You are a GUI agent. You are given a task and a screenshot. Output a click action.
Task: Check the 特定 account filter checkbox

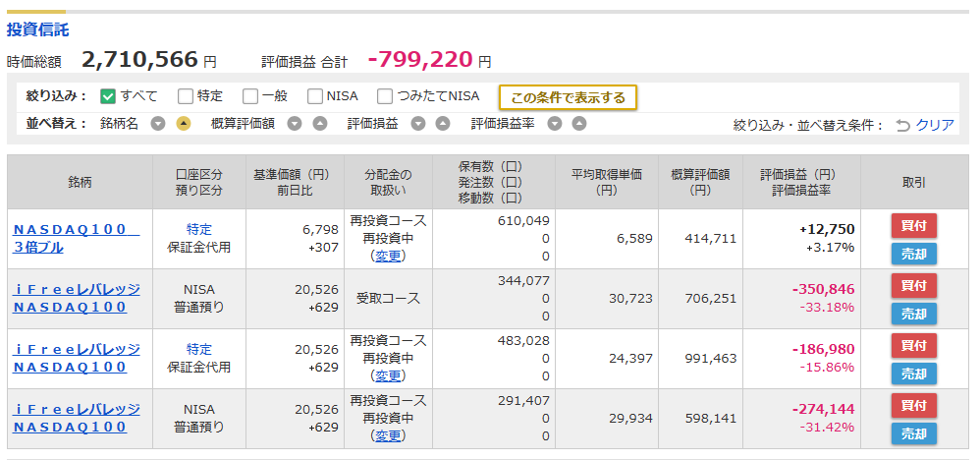click(185, 96)
